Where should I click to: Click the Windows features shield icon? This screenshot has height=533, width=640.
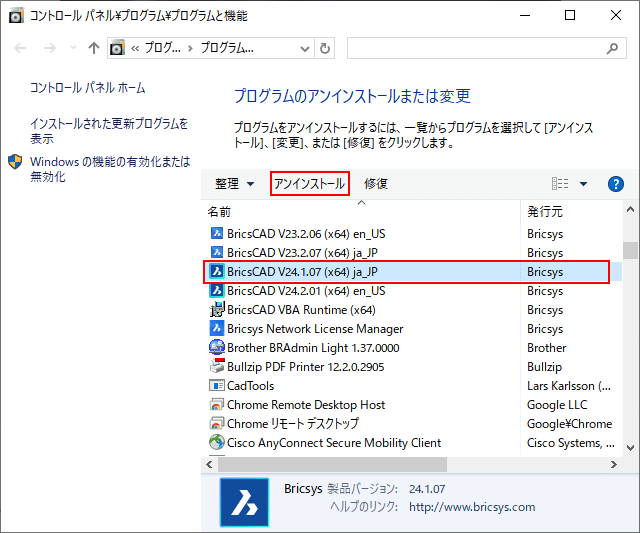pos(15,162)
